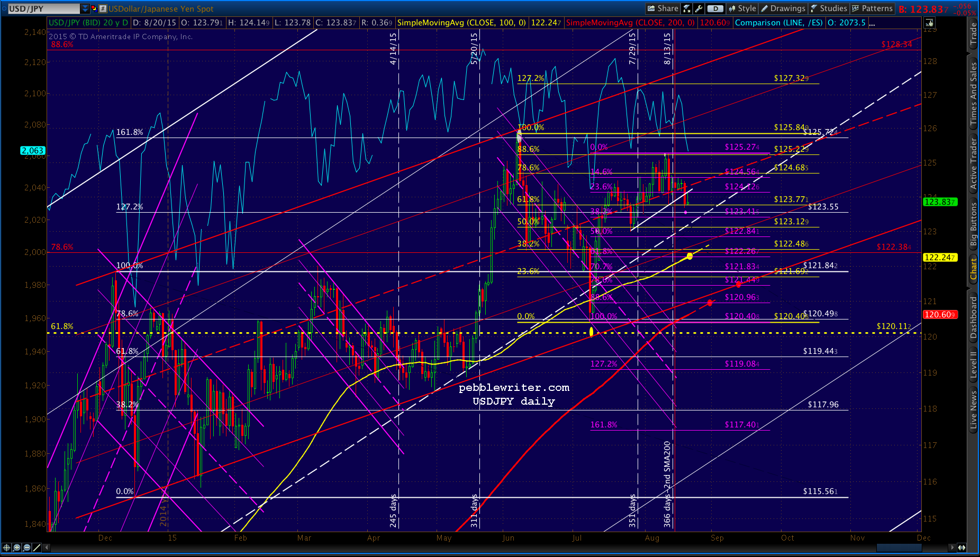Switch to the Times And Sales side tab
The image size is (980, 557).
(973, 94)
